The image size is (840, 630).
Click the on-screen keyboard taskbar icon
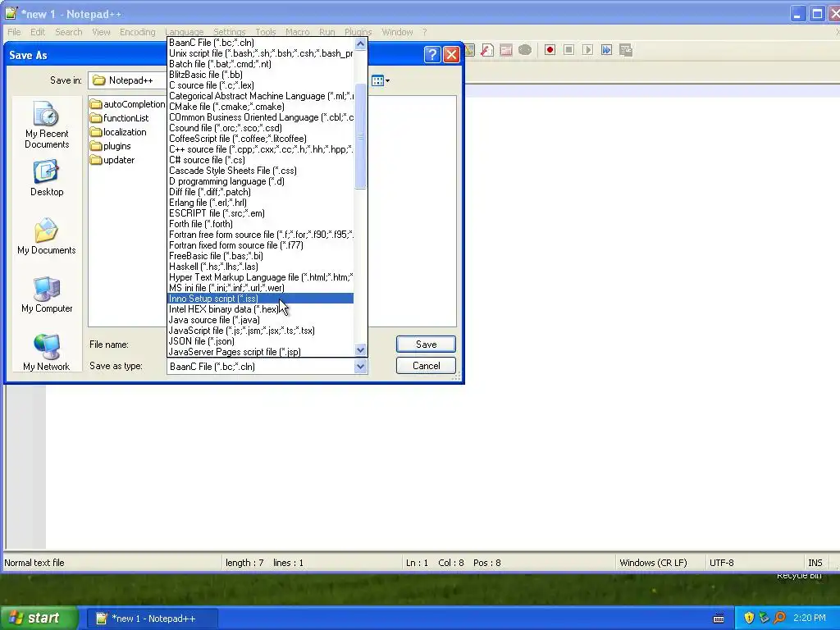(719, 619)
